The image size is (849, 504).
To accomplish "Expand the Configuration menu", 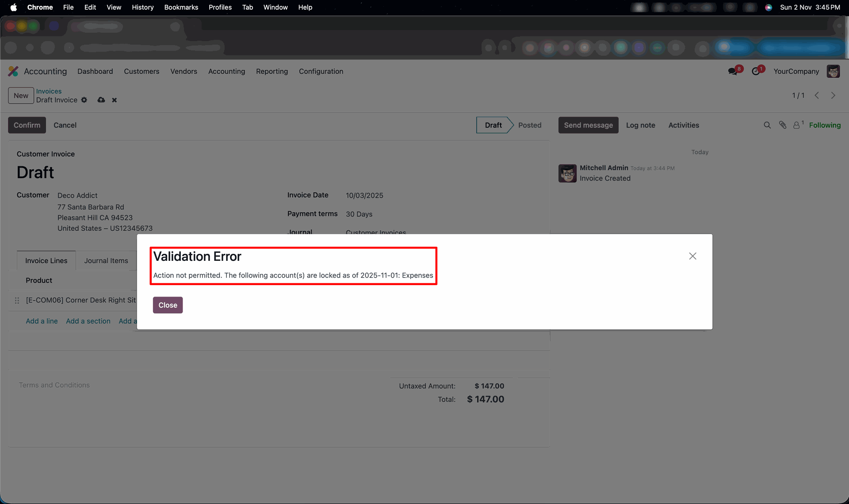I will (x=321, y=71).
